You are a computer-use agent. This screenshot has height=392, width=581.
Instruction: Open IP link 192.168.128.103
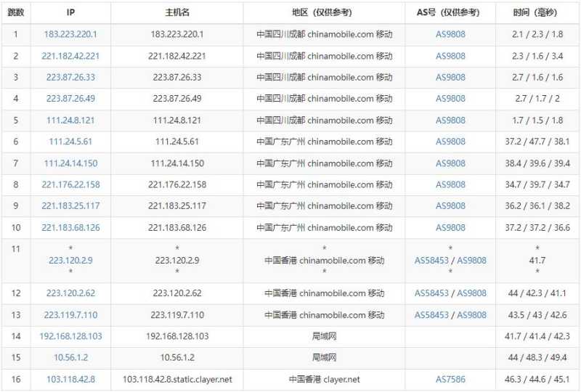(x=70, y=336)
